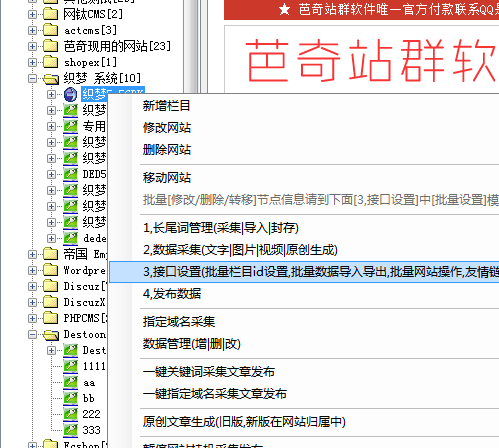This screenshot has height=448, width=499.
Task: Expand the DiscuzX group
Action: coord(32,302)
